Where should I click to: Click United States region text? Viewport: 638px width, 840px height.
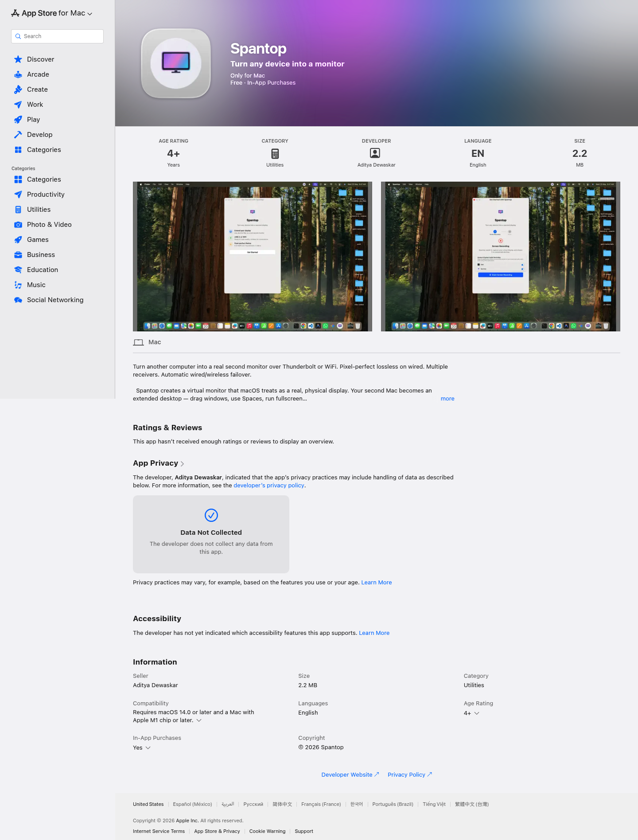[x=148, y=805]
